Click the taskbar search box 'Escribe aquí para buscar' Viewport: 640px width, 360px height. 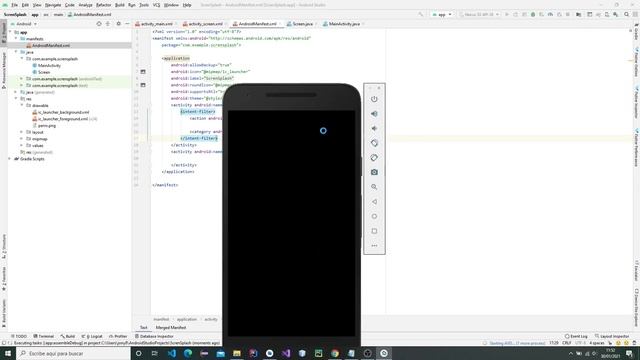click(73, 353)
